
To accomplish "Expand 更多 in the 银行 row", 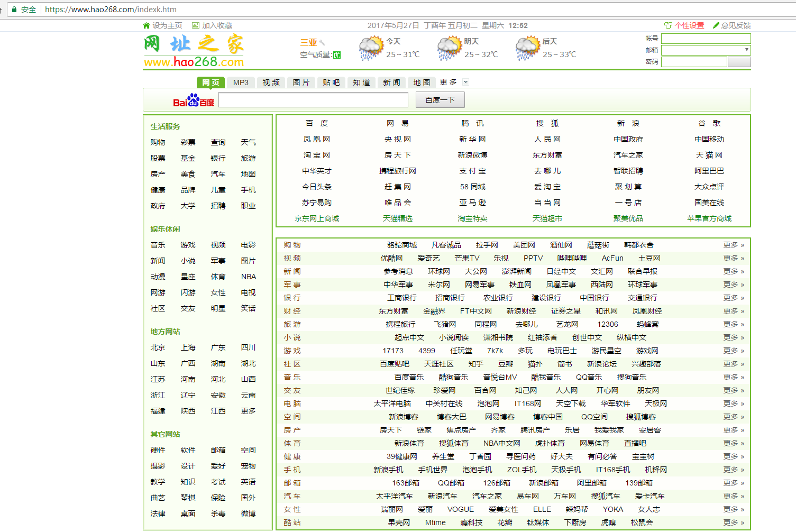I will tap(734, 298).
